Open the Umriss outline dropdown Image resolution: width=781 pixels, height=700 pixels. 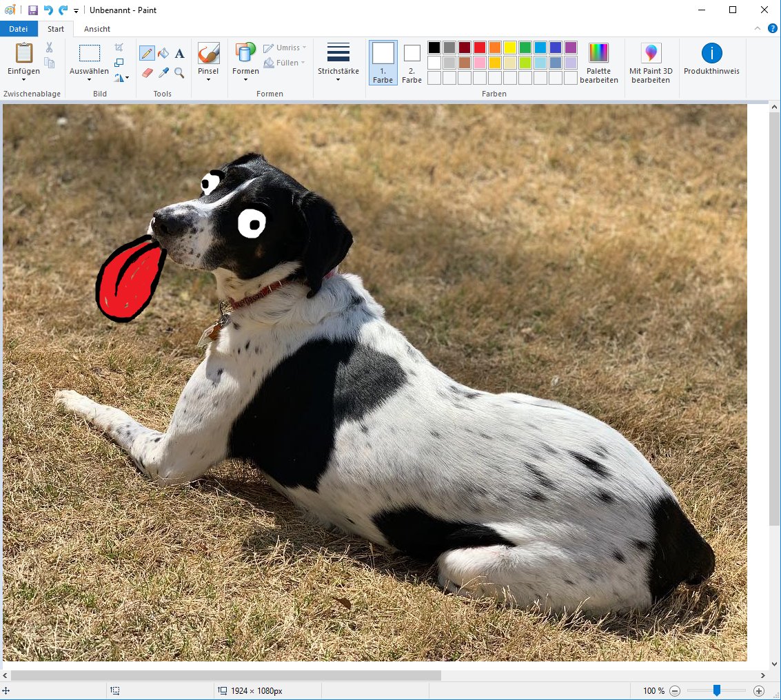[x=285, y=48]
